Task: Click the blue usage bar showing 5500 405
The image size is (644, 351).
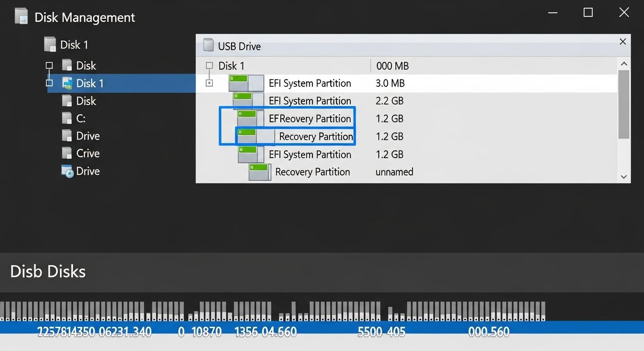Action: point(381,331)
